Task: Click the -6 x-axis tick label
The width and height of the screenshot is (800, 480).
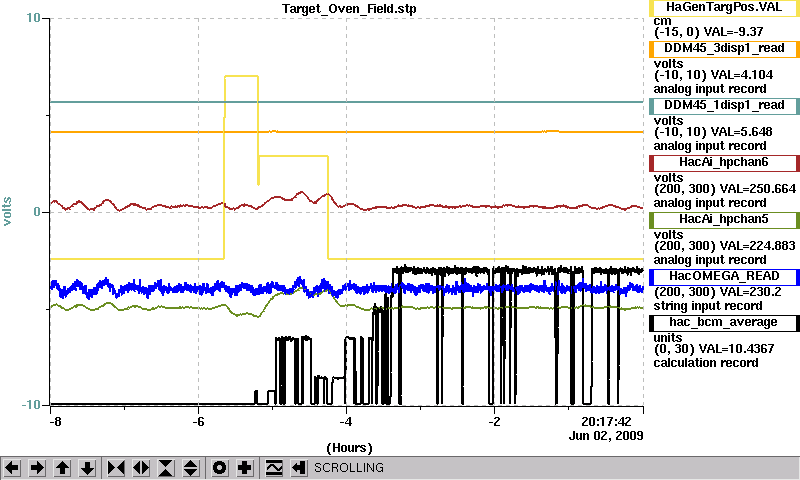Action: pyautogui.click(x=198, y=422)
